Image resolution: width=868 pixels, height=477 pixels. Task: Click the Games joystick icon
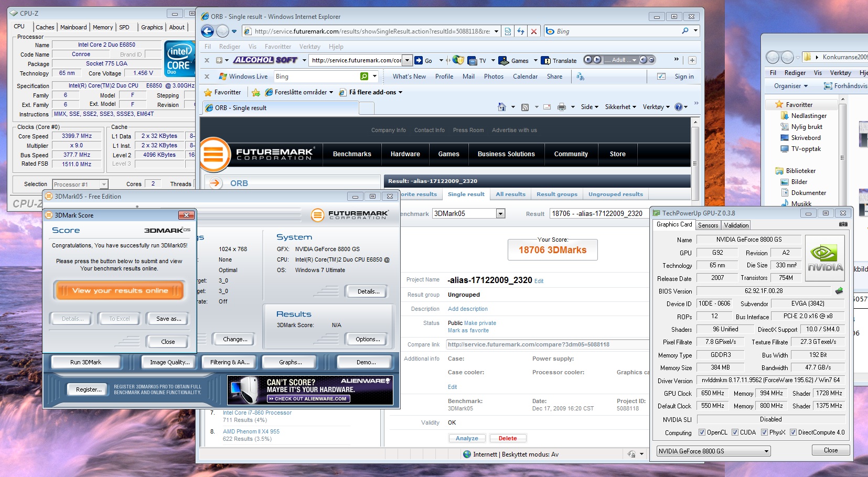(x=503, y=60)
